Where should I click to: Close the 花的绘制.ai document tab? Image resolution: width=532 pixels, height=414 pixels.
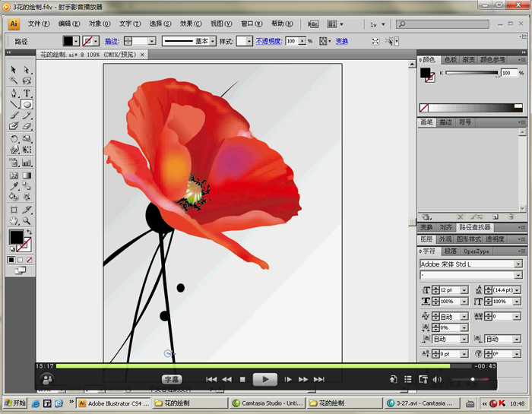(143, 55)
